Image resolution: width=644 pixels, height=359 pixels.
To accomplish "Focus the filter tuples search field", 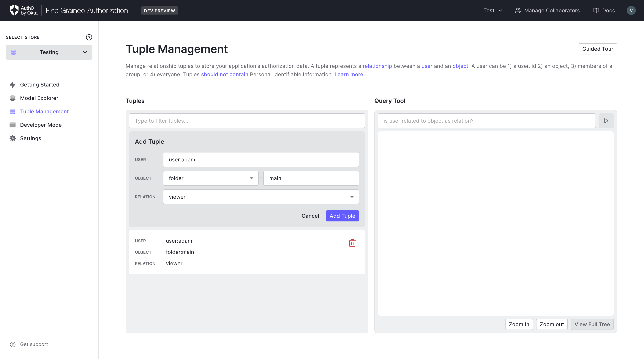I will click(x=247, y=121).
